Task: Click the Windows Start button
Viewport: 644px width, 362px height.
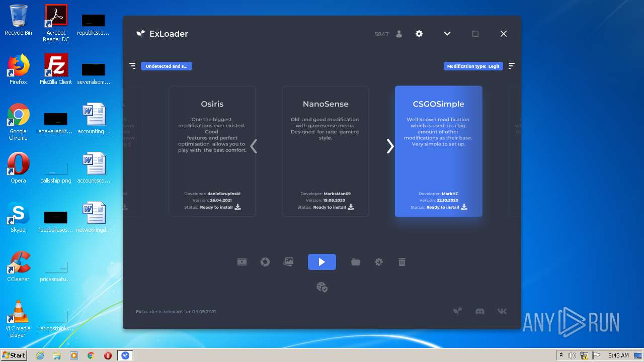Action: (14, 355)
